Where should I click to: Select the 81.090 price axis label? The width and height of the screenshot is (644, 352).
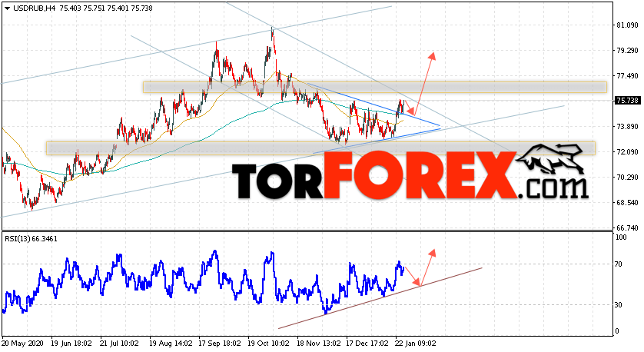627,25
